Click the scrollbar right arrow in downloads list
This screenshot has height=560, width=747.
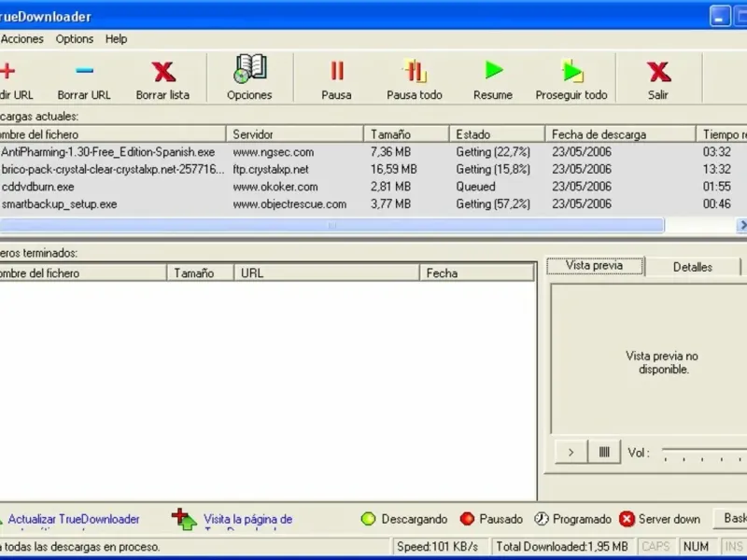click(741, 225)
